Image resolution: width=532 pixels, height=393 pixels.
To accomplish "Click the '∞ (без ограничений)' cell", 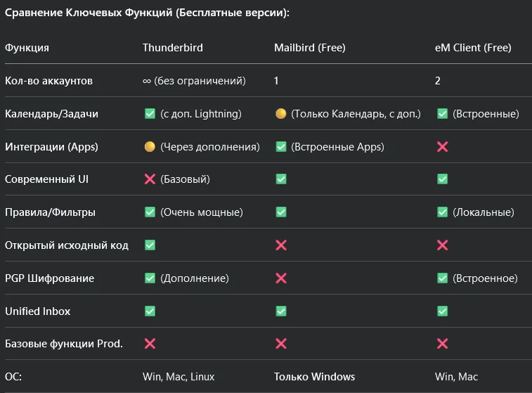I will pyautogui.click(x=194, y=81).
